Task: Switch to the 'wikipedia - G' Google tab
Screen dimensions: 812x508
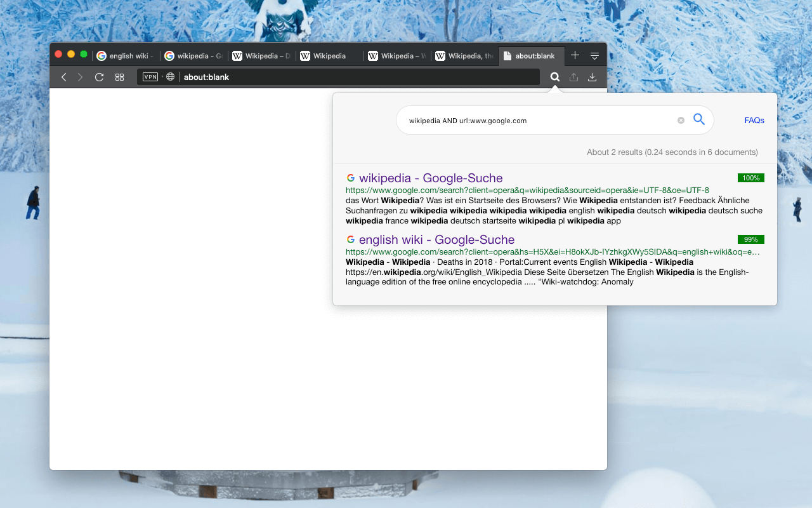Action: pos(193,56)
